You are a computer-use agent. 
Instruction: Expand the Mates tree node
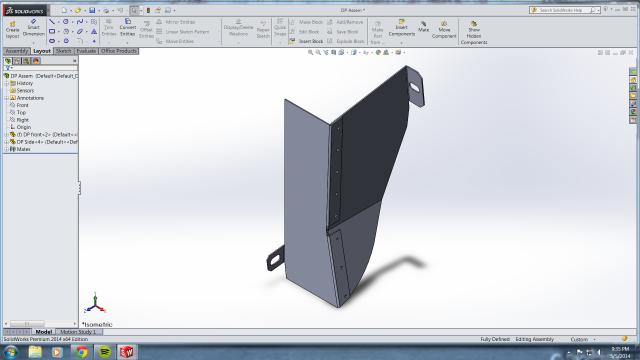[x=7, y=149]
